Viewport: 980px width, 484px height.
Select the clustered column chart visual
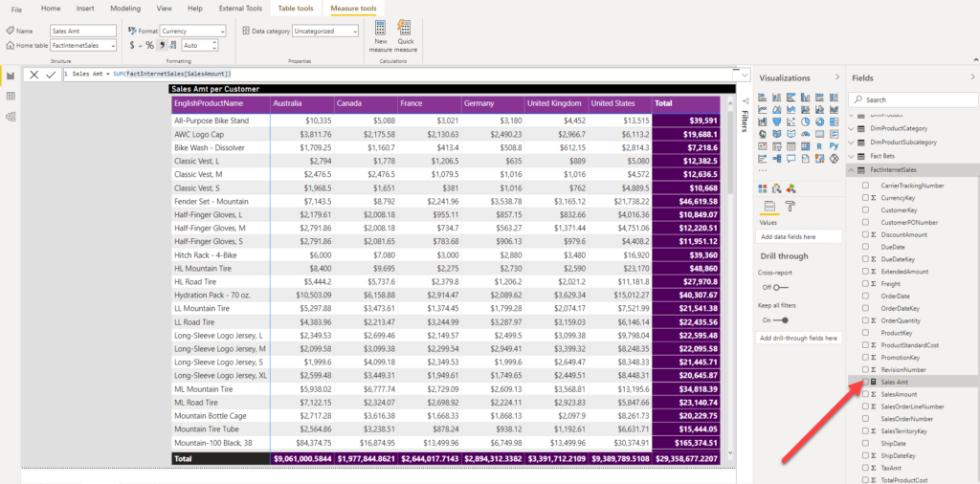click(x=805, y=97)
